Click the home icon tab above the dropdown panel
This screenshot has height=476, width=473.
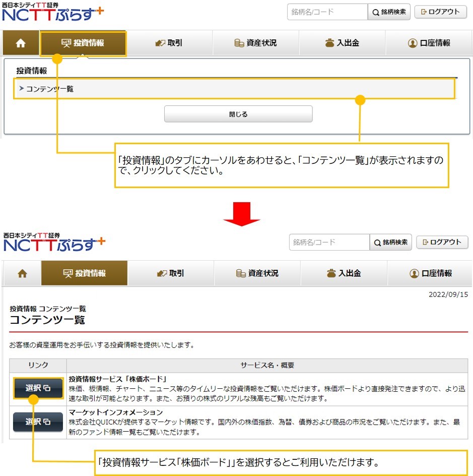click(x=21, y=43)
